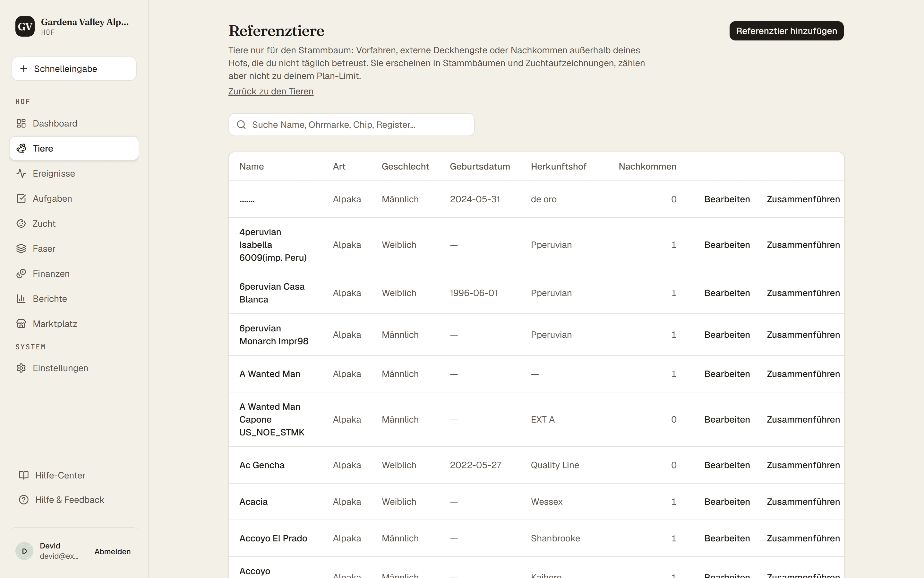Open the Finanzen section
This screenshot has width=924, height=578.
[74, 274]
